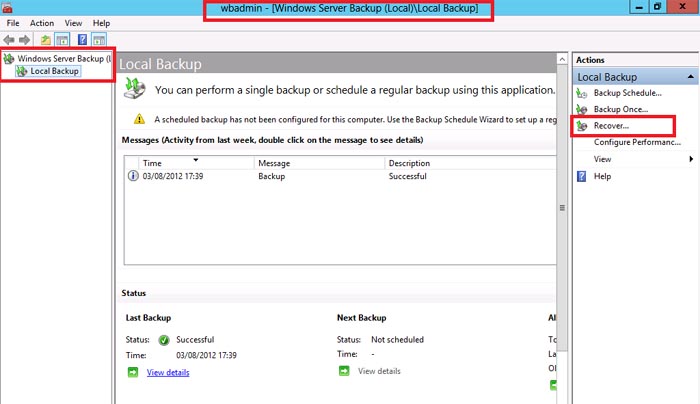Viewport: 700px width, 404px height.
Task: Click View details under Next Backup
Action: tap(379, 371)
